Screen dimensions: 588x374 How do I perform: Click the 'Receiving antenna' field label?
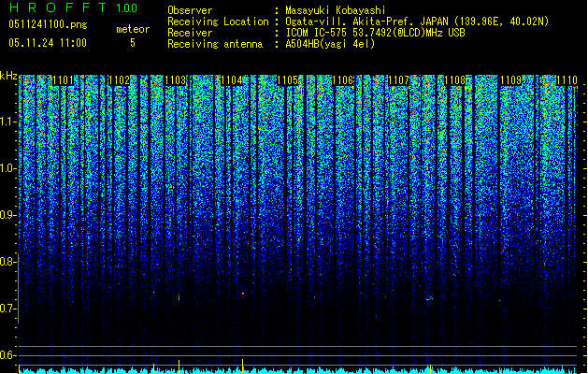coord(215,44)
